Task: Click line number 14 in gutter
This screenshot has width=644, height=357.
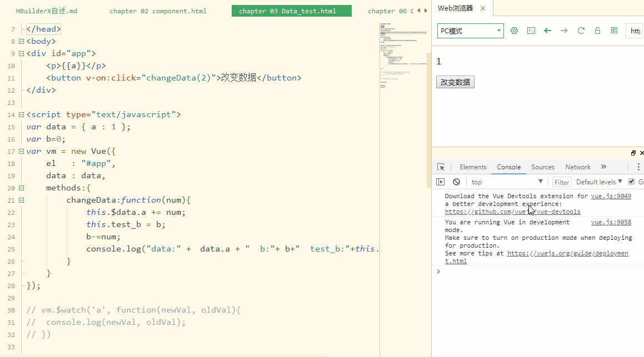Action: pyautogui.click(x=11, y=115)
